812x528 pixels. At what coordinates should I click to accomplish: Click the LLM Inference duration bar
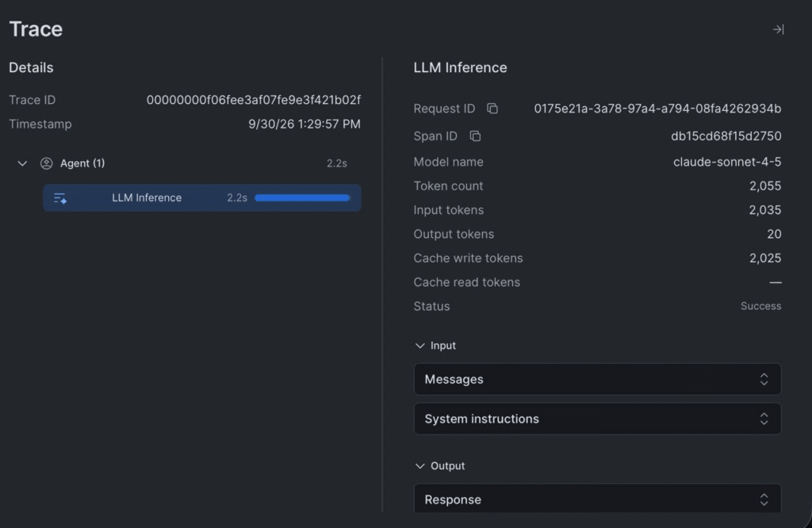[x=302, y=197]
